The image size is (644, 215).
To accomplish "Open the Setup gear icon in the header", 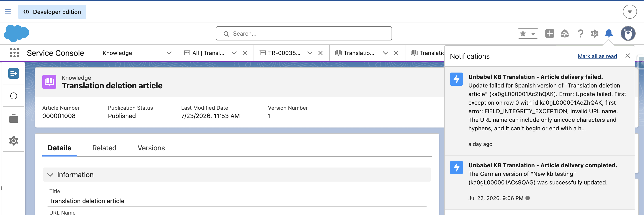I will click(594, 33).
